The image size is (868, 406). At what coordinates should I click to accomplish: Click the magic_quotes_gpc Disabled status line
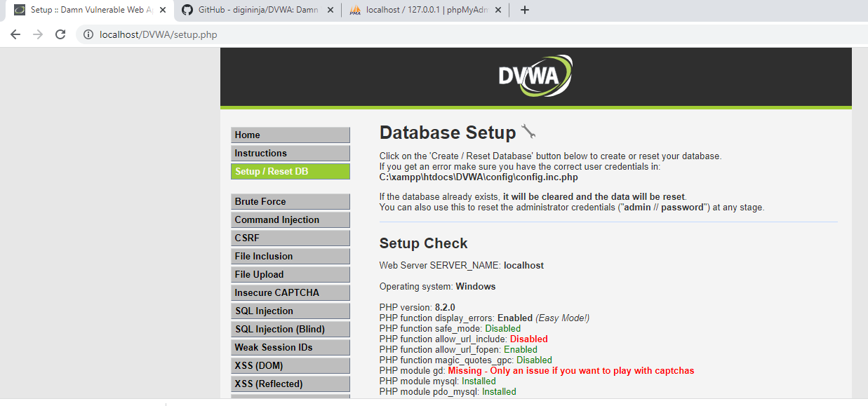point(466,360)
